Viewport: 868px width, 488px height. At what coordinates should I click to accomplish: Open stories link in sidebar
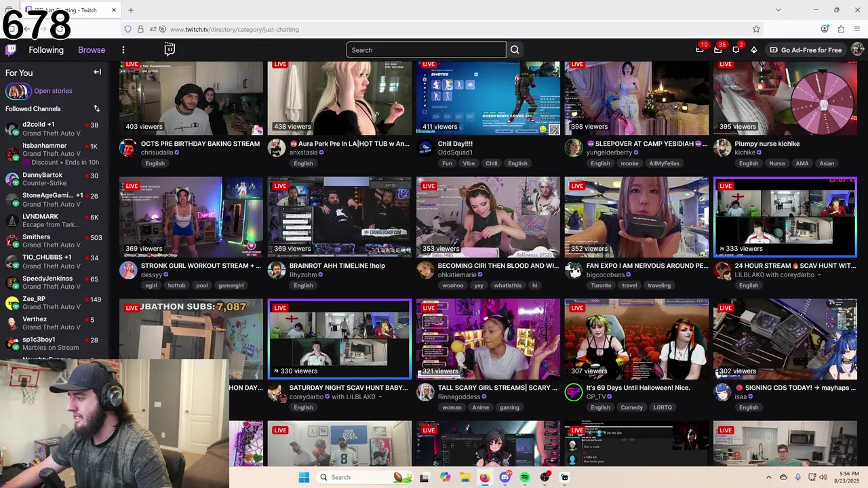click(53, 91)
